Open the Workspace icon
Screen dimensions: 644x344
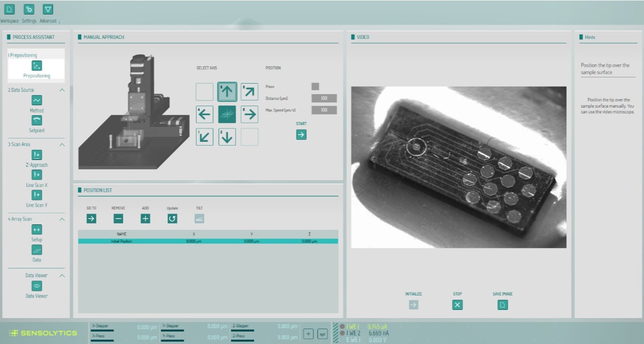(10, 9)
